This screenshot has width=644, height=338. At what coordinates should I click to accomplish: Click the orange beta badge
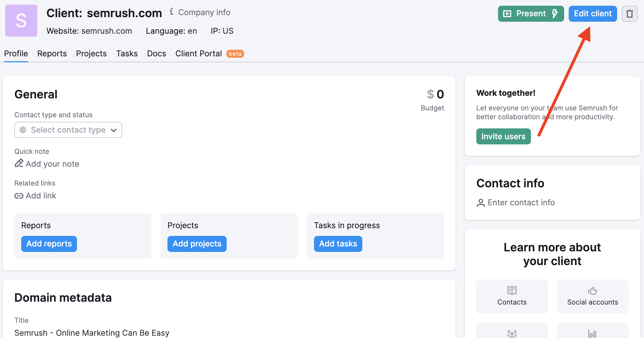pyautogui.click(x=235, y=54)
